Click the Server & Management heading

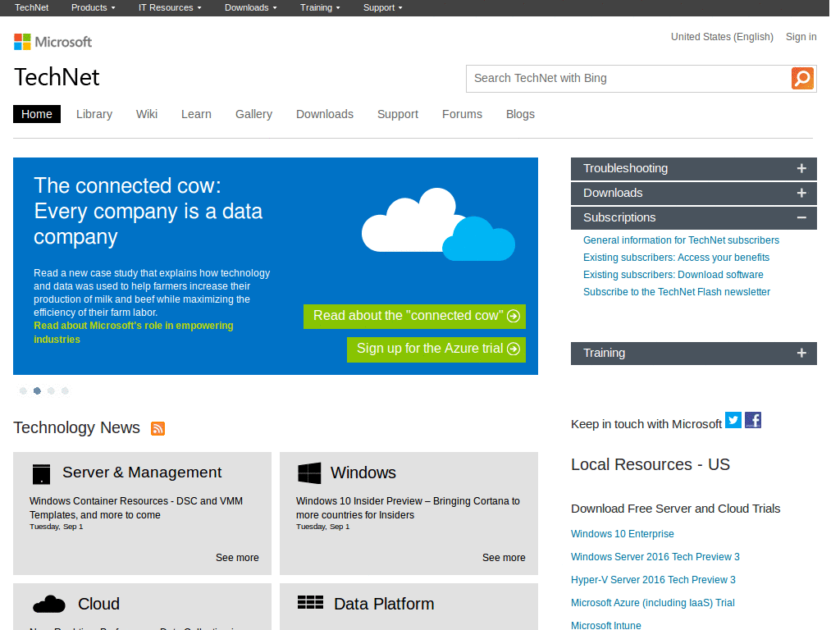click(142, 472)
